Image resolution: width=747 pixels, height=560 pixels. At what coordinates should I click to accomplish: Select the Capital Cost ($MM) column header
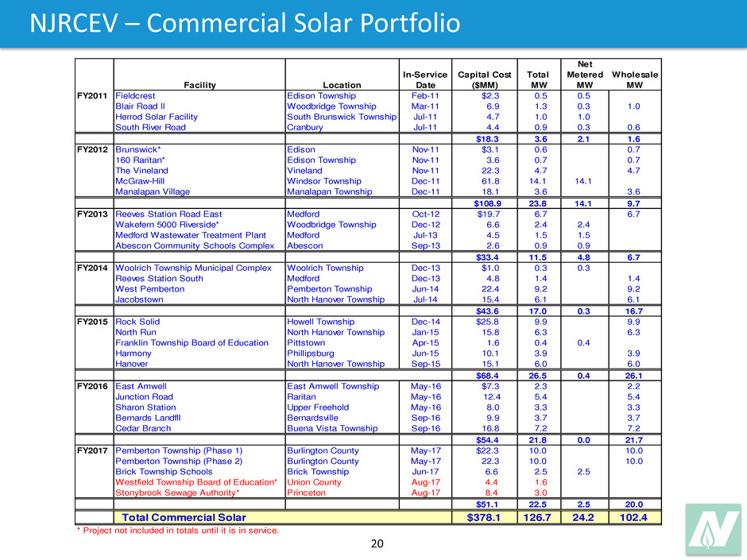pyautogui.click(x=485, y=80)
